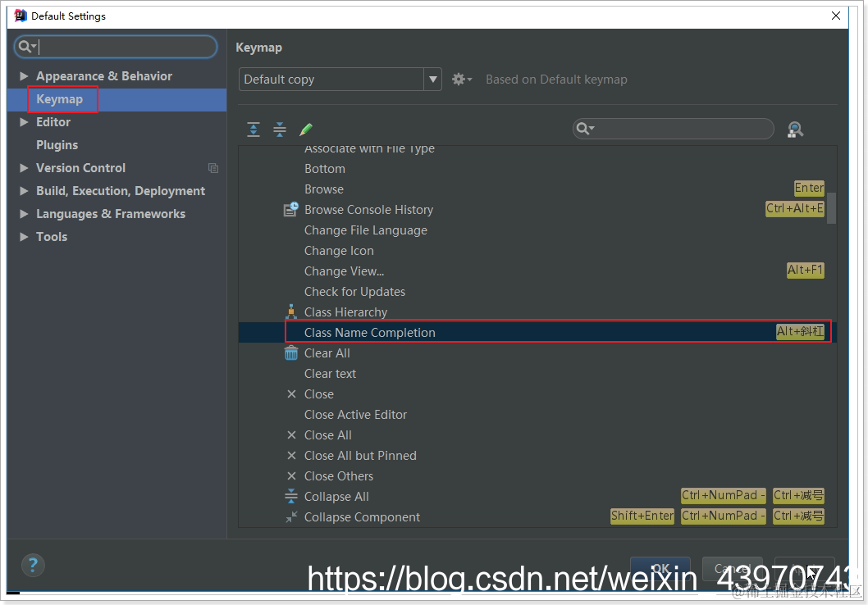Click the Collapse All row icon in list

(291, 496)
